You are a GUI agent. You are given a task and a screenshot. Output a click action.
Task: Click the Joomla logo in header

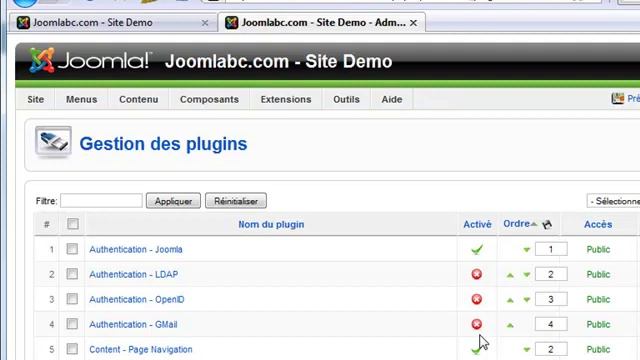89,60
